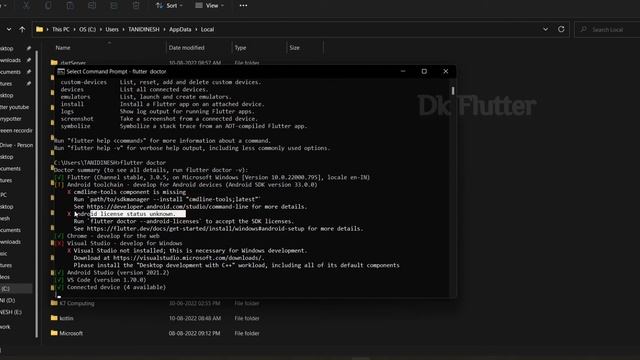Click the folder icon in the address bar
The height and width of the screenshot is (360, 640).
click(x=39, y=29)
